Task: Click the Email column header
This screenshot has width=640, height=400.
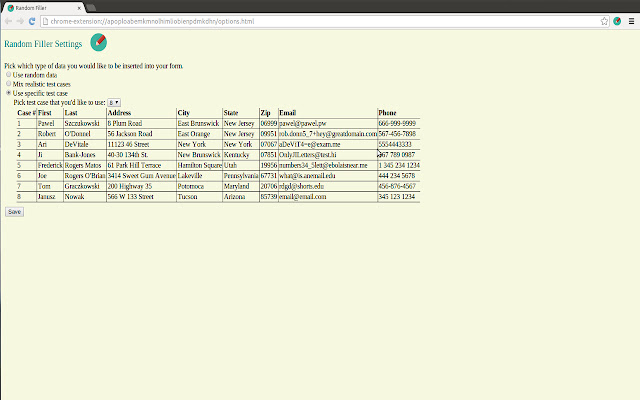Action: (288, 113)
